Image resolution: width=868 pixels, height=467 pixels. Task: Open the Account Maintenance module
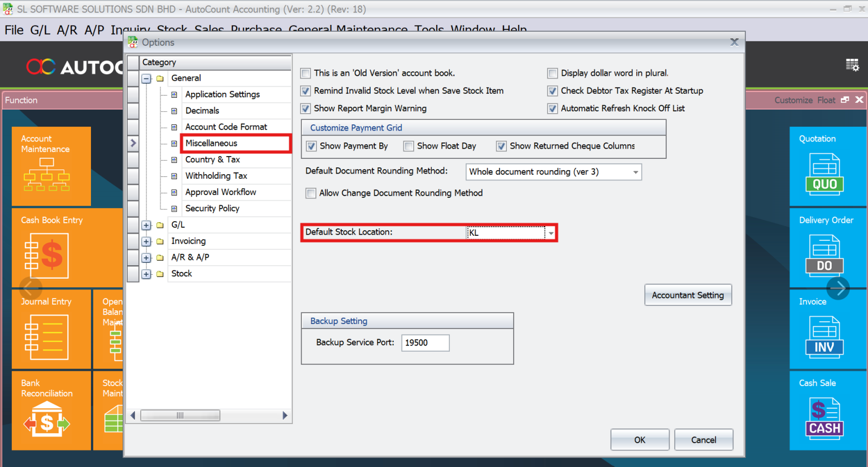point(51,166)
